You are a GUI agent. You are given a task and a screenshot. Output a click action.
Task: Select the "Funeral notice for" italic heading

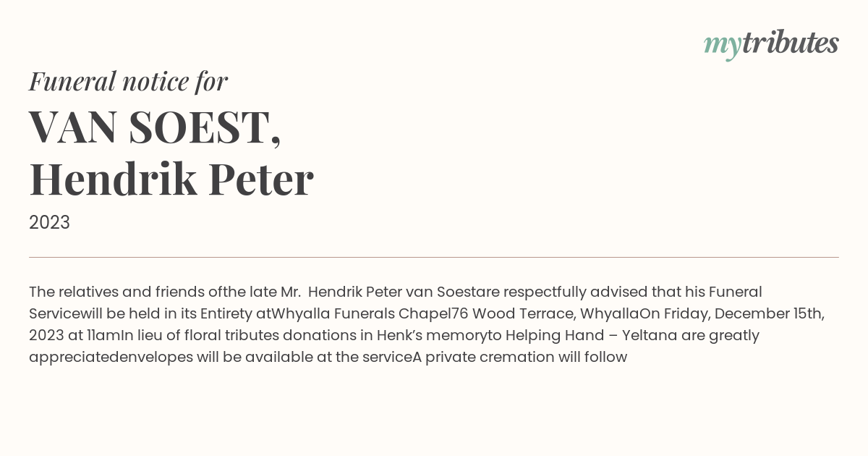coord(128,81)
